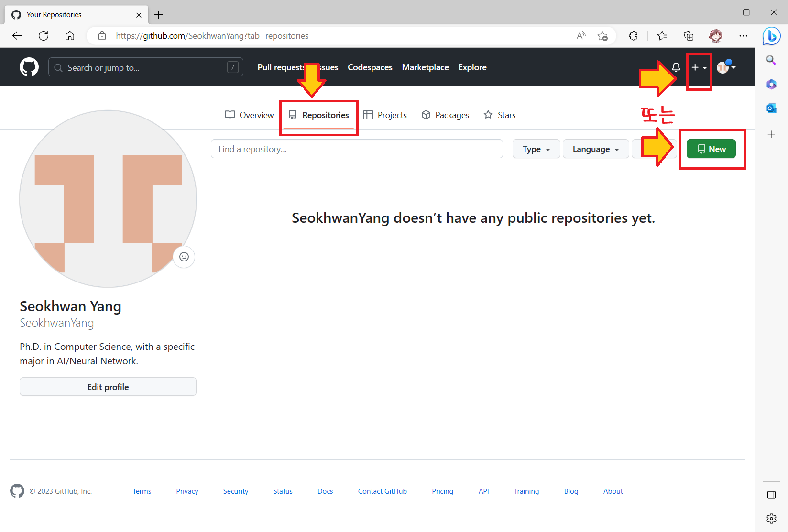Image resolution: width=788 pixels, height=532 pixels.
Task: Select the Repositories tab
Action: coord(319,115)
